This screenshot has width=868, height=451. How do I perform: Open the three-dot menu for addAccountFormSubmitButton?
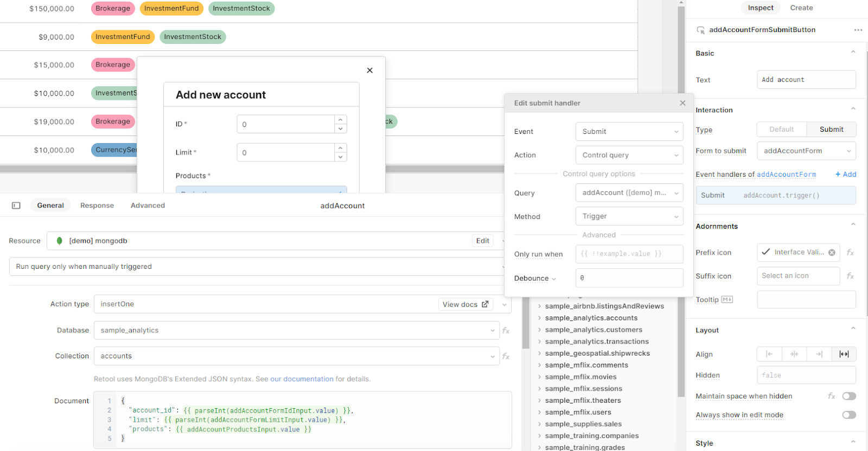pos(858,30)
